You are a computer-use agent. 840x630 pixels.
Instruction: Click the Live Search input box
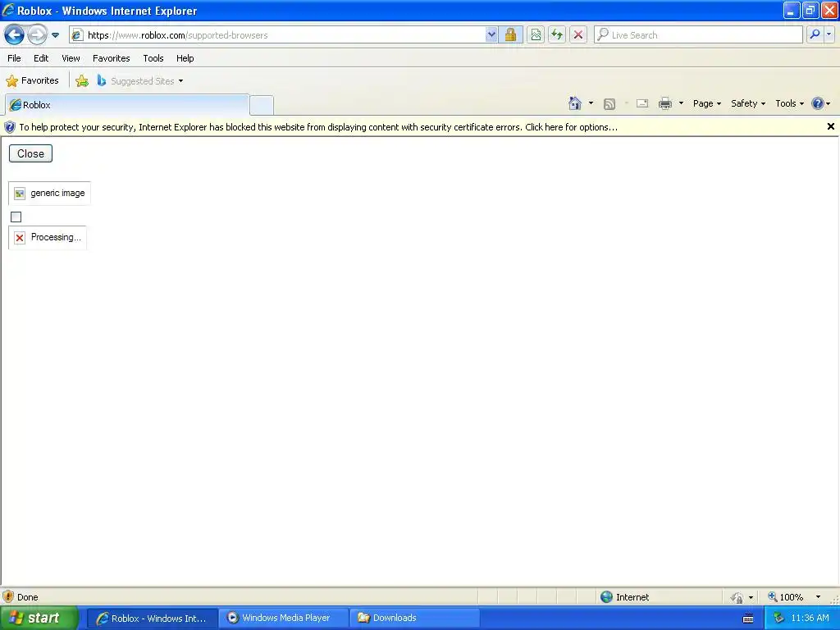coord(699,35)
